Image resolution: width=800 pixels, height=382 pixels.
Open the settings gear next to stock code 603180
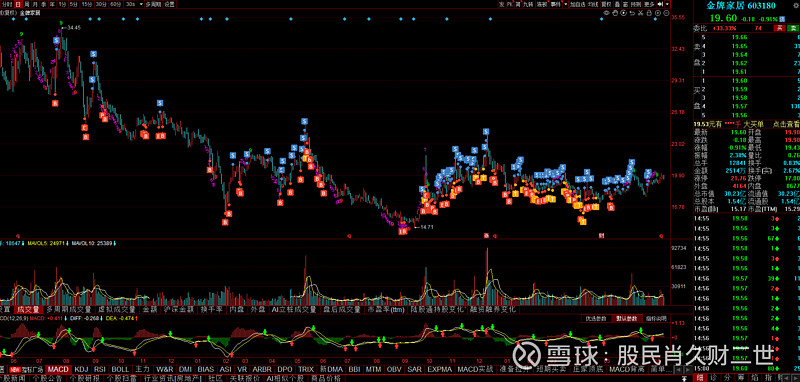pos(796,6)
